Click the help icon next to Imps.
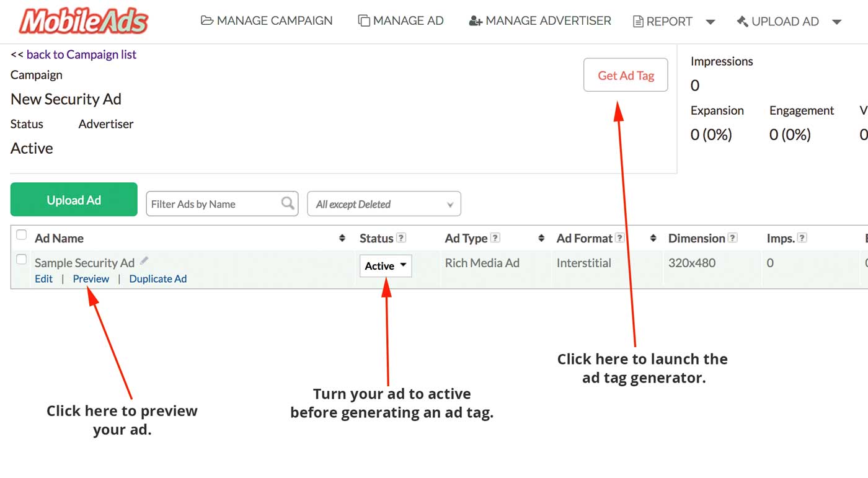This screenshot has width=868, height=478. tap(802, 238)
